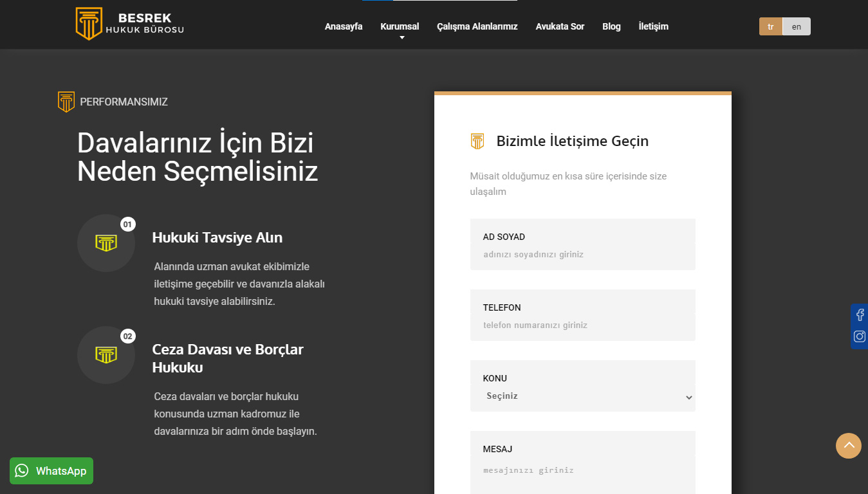Switch language to tr
868x494 pixels.
771,26
